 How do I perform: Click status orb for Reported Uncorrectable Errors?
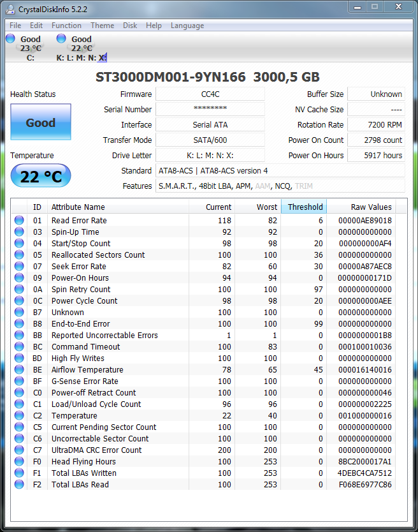(x=19, y=336)
